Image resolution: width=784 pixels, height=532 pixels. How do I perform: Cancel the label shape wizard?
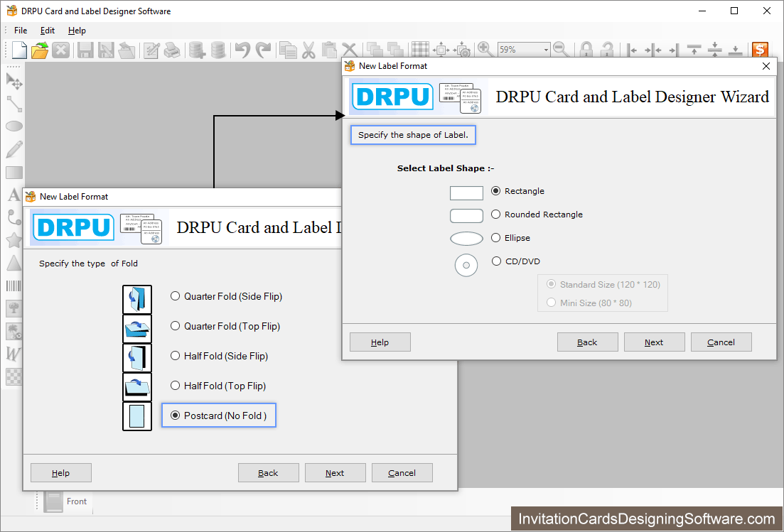tap(721, 342)
